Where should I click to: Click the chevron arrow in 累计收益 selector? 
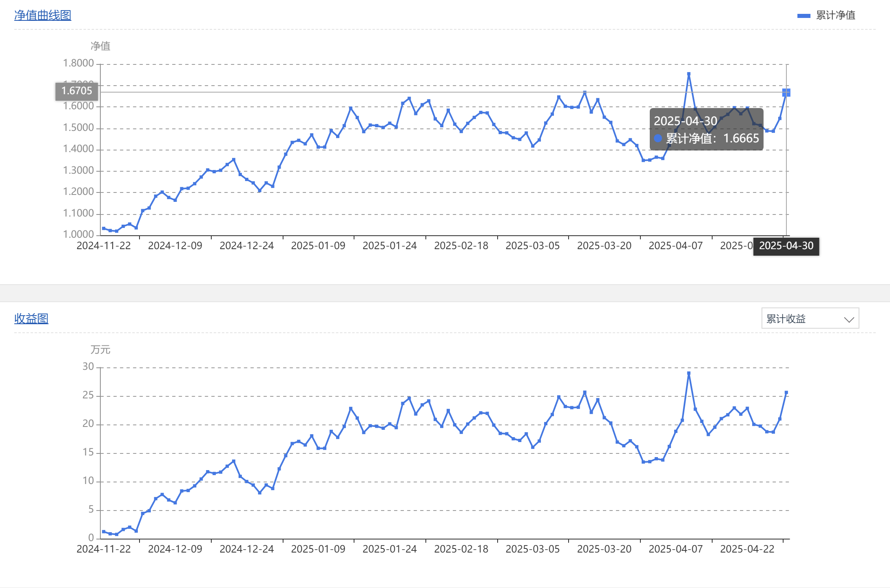pos(849,319)
